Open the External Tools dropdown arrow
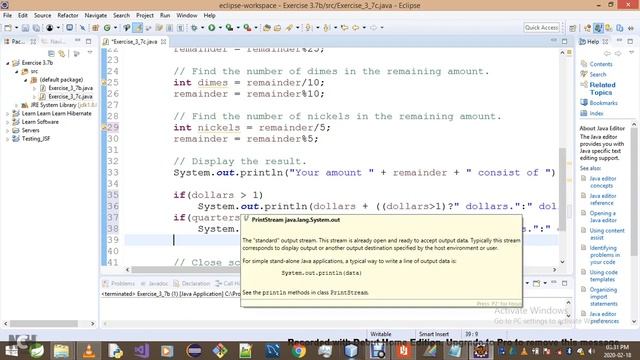This screenshot has width=640, height=360. pos(256,28)
